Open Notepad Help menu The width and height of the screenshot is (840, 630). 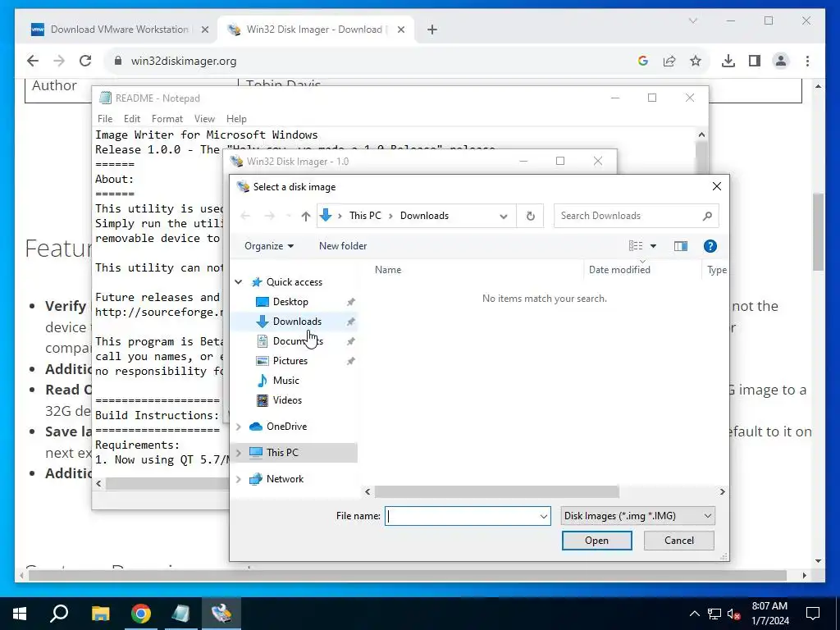click(236, 119)
